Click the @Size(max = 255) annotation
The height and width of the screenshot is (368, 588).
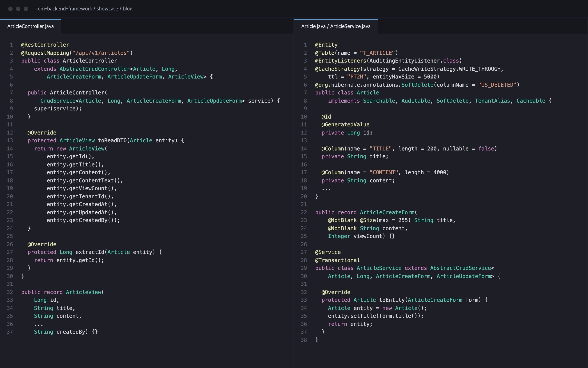click(x=385, y=220)
